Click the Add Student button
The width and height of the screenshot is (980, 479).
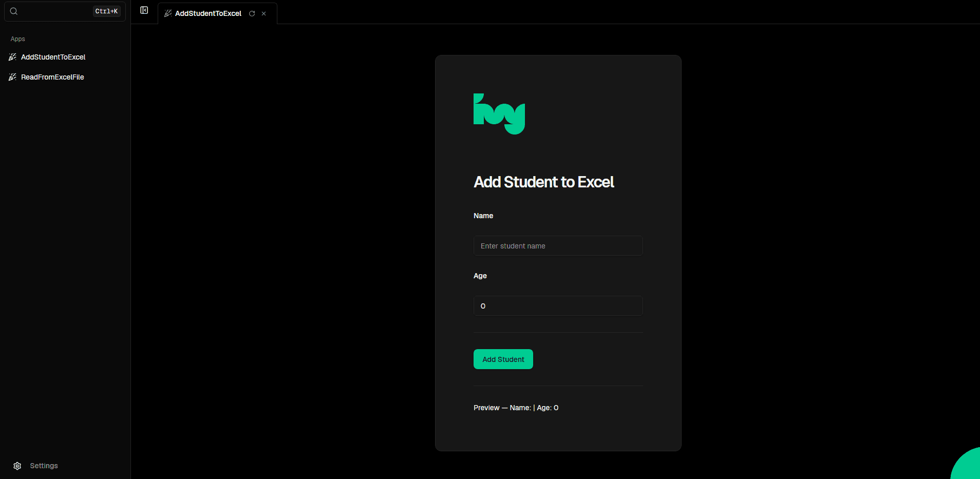click(x=503, y=359)
